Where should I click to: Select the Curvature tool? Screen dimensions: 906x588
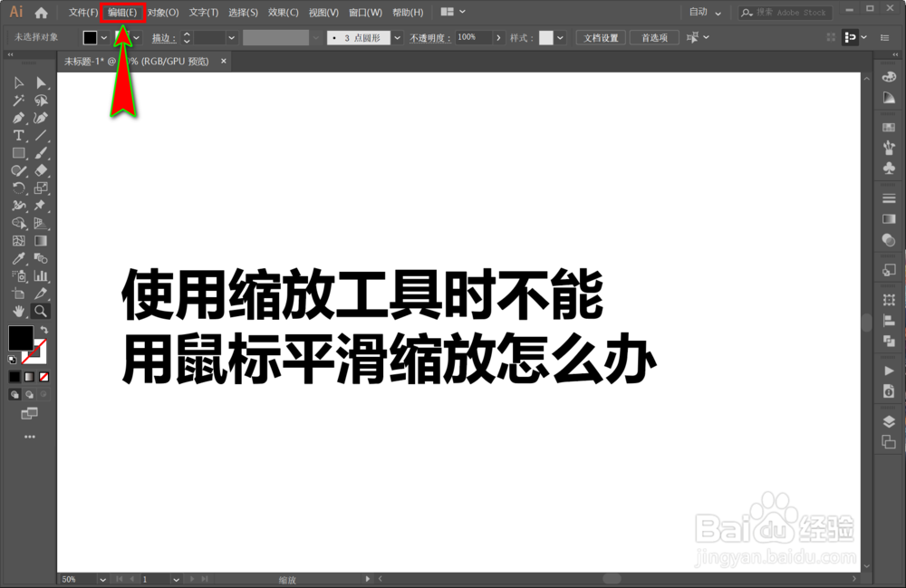pyautogui.click(x=41, y=119)
